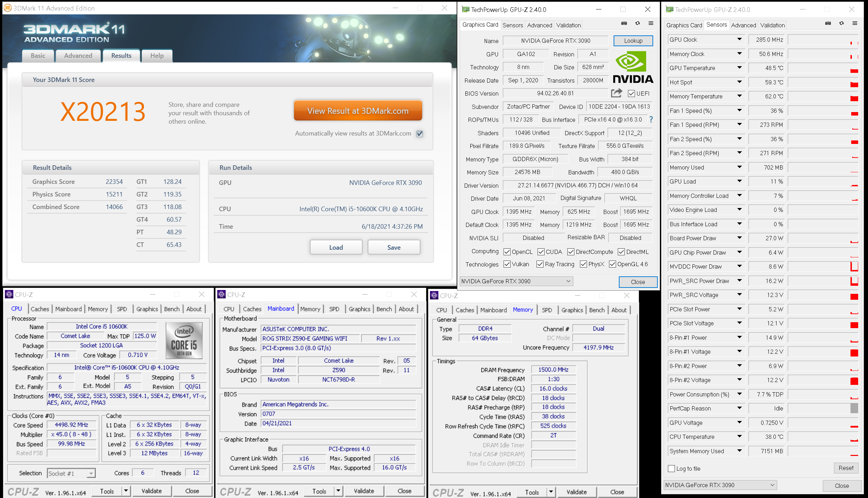Open the Memory Used sensor dropdown
This screenshot has width=868, height=498.
739,167
